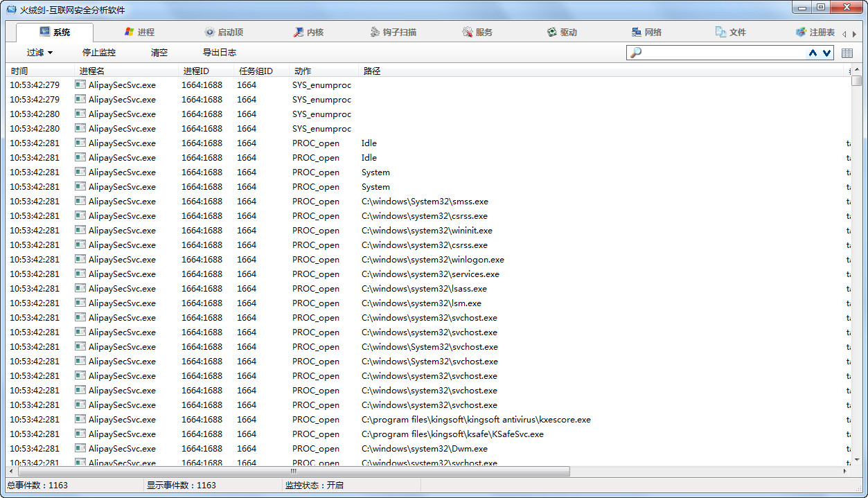
Task: Click the 清空 button
Action: pyautogui.click(x=159, y=53)
